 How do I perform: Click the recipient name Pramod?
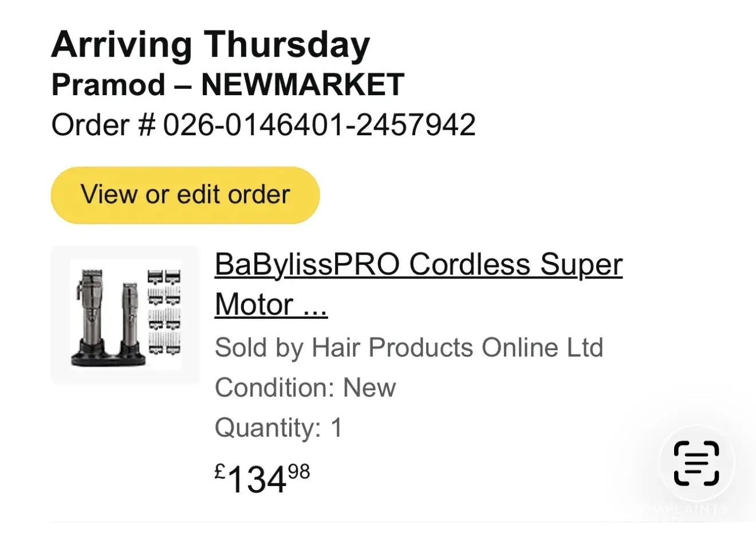click(108, 85)
